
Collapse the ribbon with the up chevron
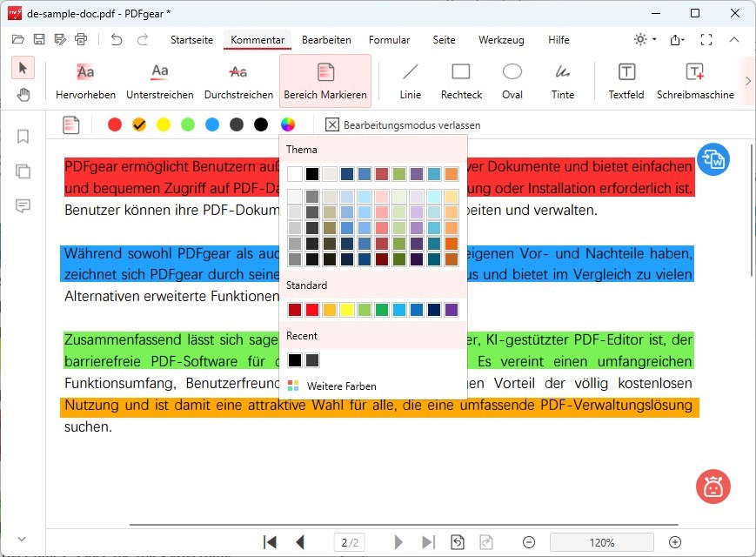(734, 39)
